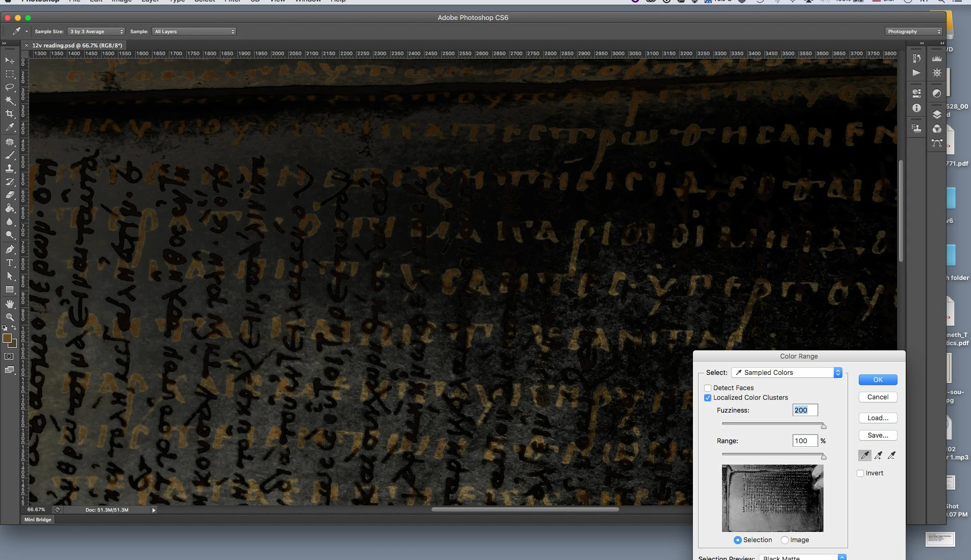Open the Paths panel icon
971x560 pixels.
tap(937, 143)
